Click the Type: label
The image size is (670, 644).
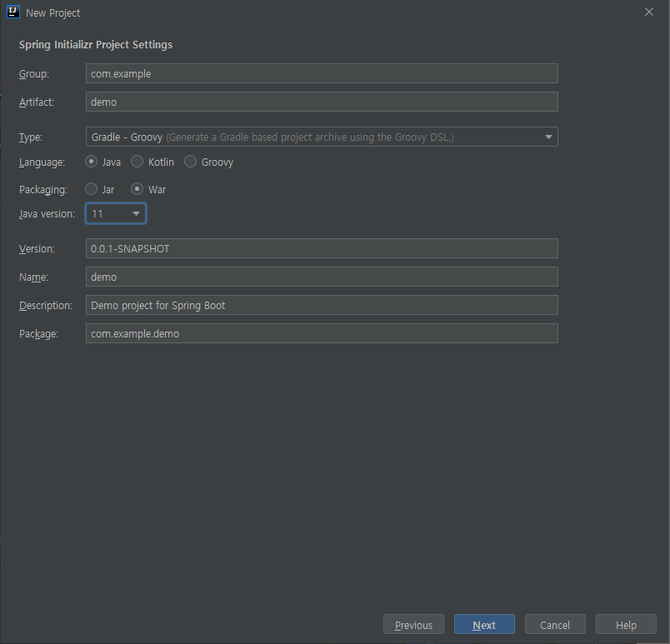(x=30, y=137)
